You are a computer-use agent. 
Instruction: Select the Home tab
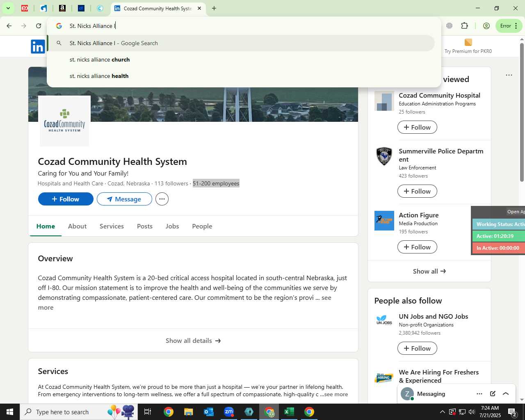46,226
